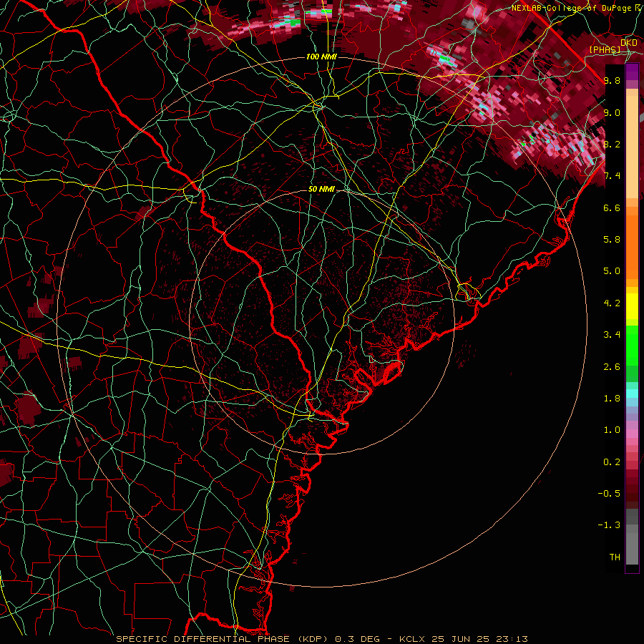Click "SPECIFIC DIFFERENTIAL PHASE" in the bottom caption
Image resolution: width=644 pixels, height=644 pixels.
pos(205,639)
